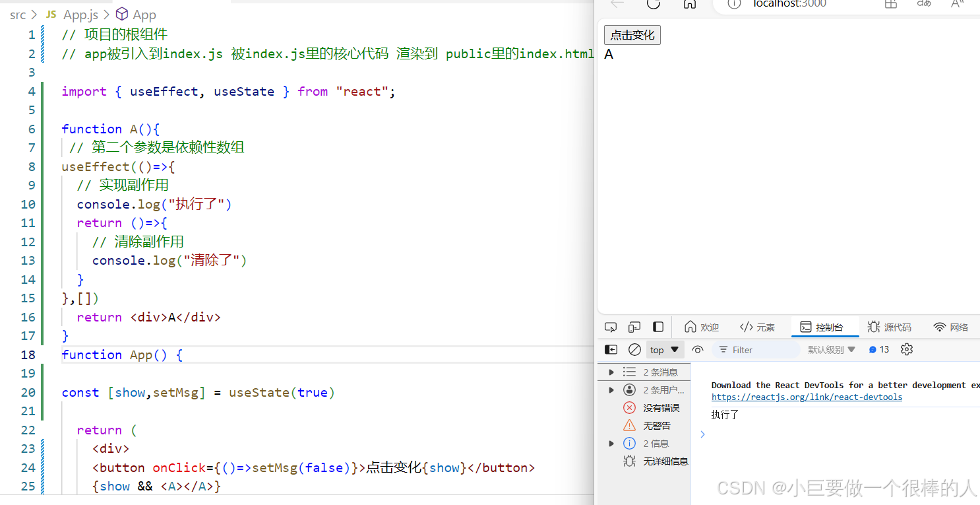Create a live expression with the eye icon
The image size is (980, 505).
point(698,349)
